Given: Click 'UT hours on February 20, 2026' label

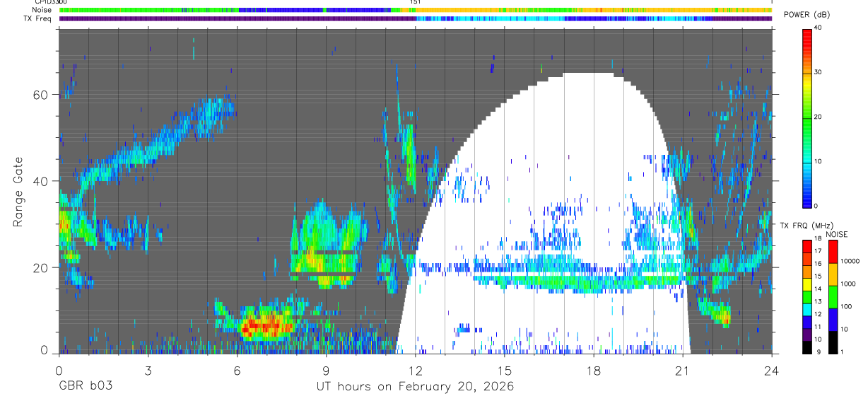Looking at the screenshot, I should 415,387.
